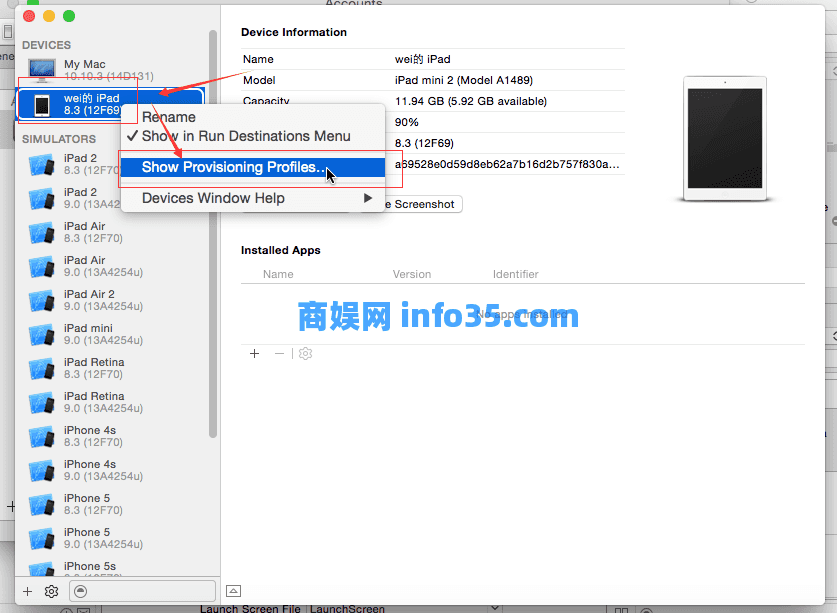837x613 pixels.
Task: Click the 90% battery value
Action: click(406, 122)
